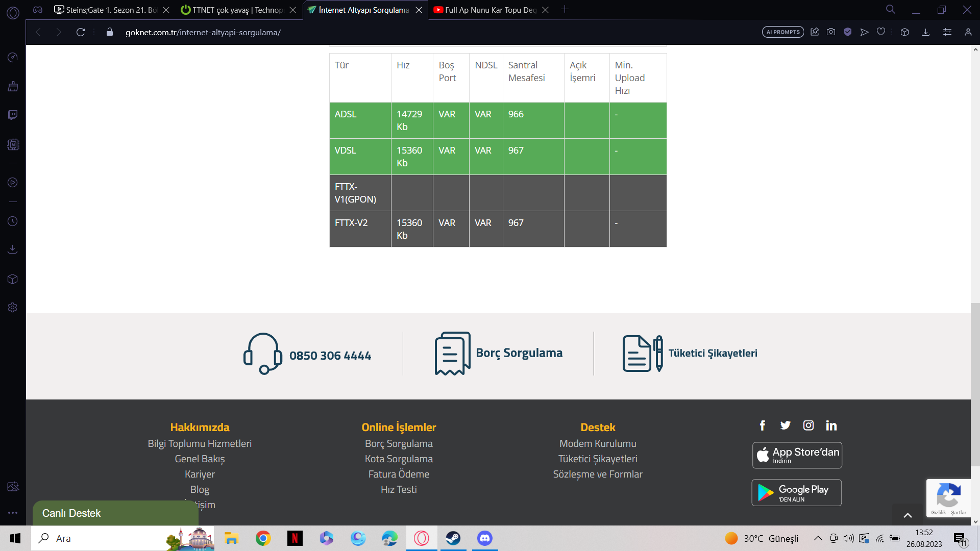Open the Facebook icon in the footer
The image size is (980, 551).
pos(763,425)
